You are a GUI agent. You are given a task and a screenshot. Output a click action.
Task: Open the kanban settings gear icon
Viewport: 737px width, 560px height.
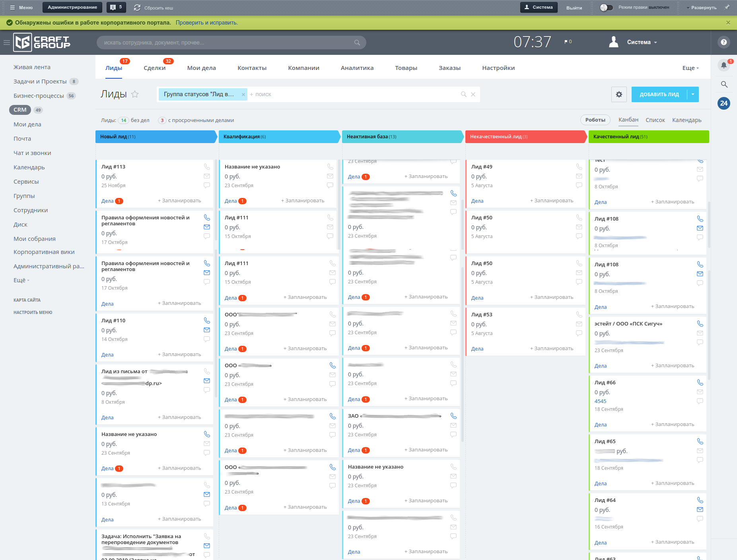point(619,95)
